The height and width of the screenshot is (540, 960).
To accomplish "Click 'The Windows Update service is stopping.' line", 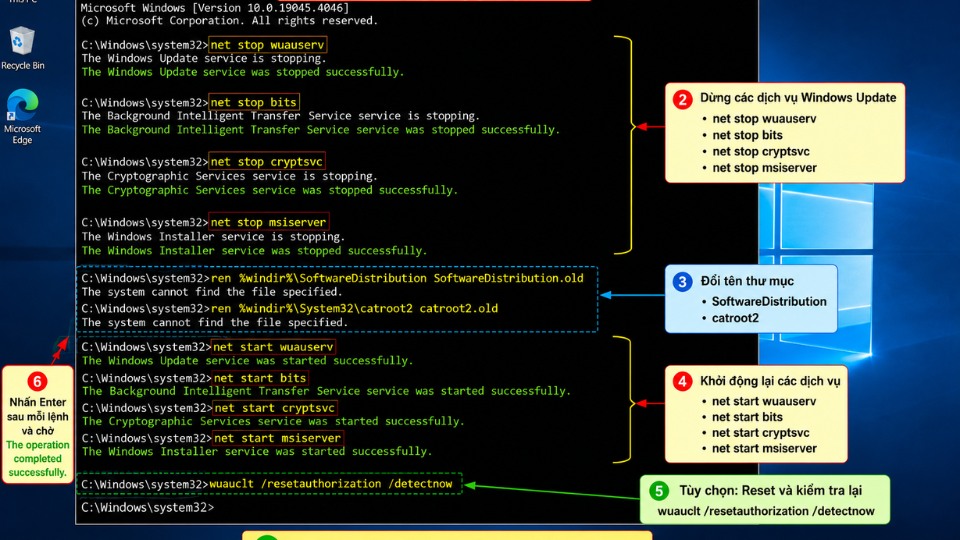I will 204,59.
